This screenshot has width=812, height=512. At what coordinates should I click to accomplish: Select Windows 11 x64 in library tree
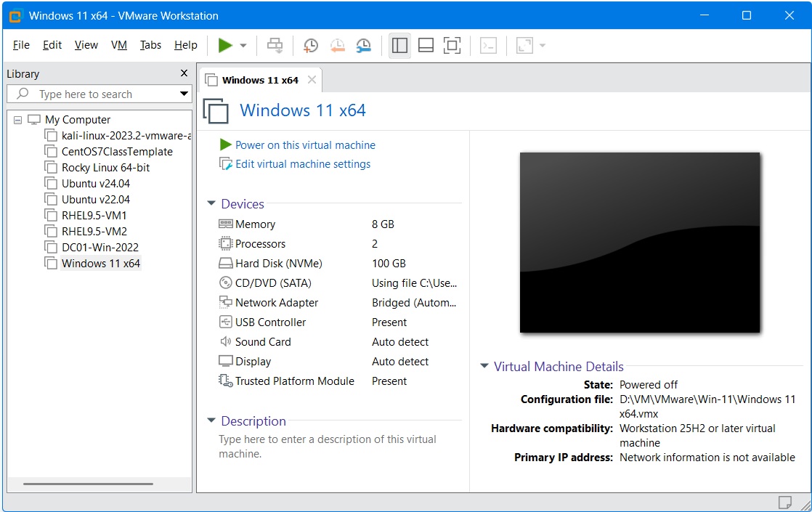tap(101, 264)
